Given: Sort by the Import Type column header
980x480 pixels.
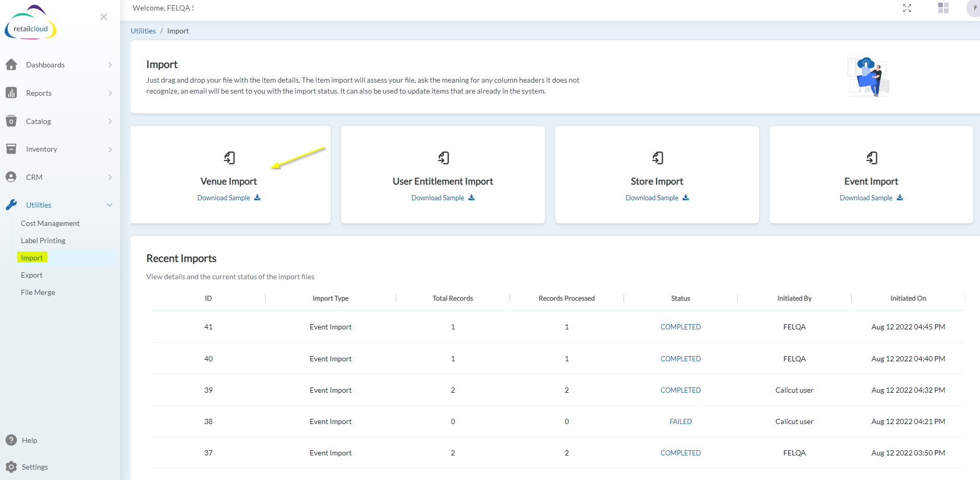Looking at the screenshot, I should pyautogui.click(x=330, y=298).
